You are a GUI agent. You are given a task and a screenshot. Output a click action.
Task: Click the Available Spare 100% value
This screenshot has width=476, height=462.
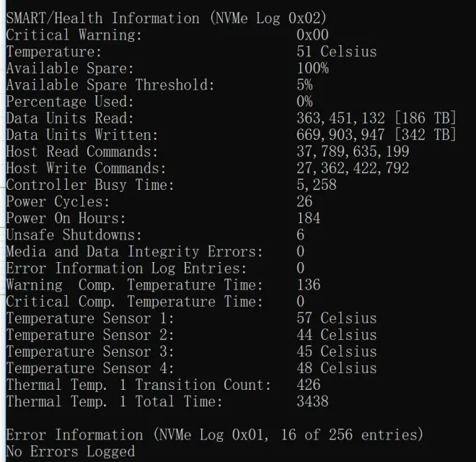312,68
